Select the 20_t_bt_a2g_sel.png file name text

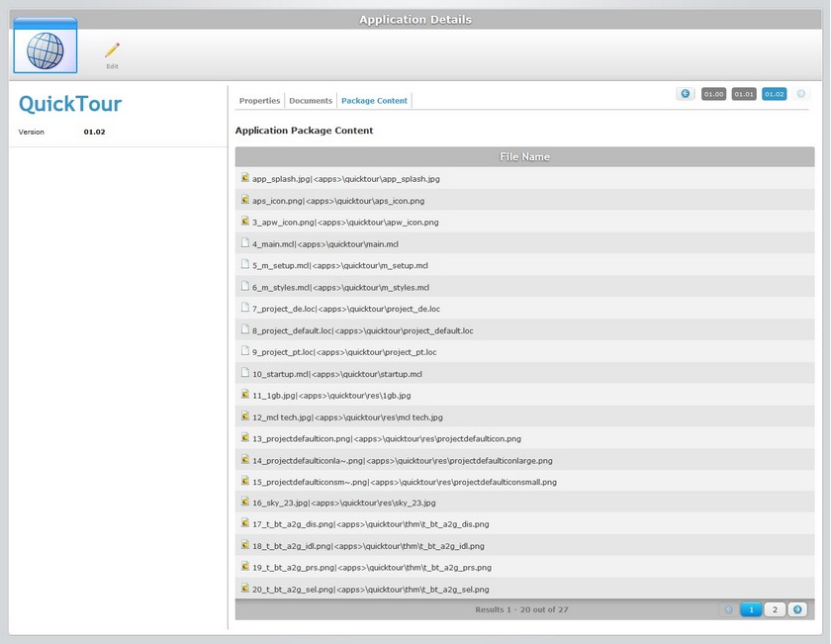coord(371,590)
